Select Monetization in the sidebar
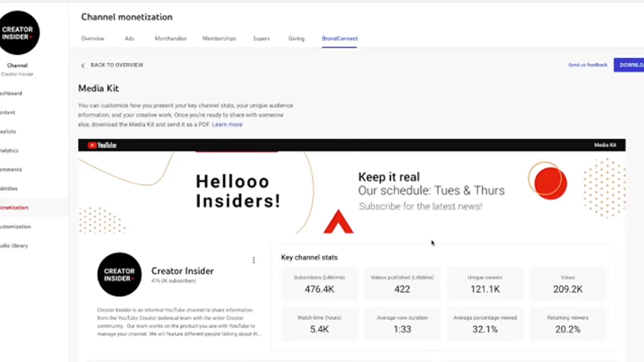This screenshot has height=362, width=644. click(x=14, y=208)
